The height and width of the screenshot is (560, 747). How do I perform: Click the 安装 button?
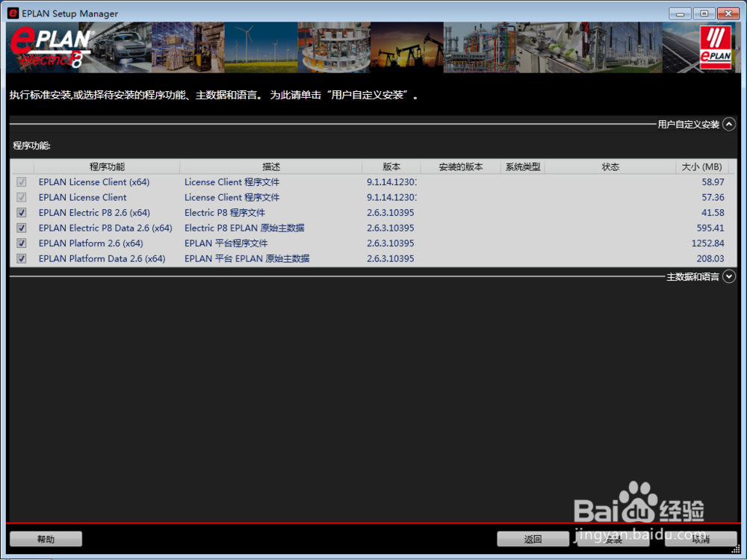(x=613, y=539)
